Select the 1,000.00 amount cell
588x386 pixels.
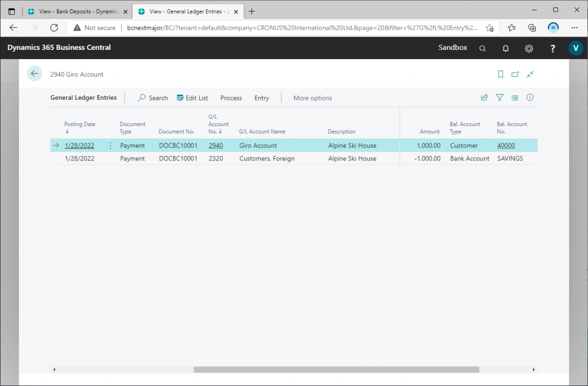point(428,146)
